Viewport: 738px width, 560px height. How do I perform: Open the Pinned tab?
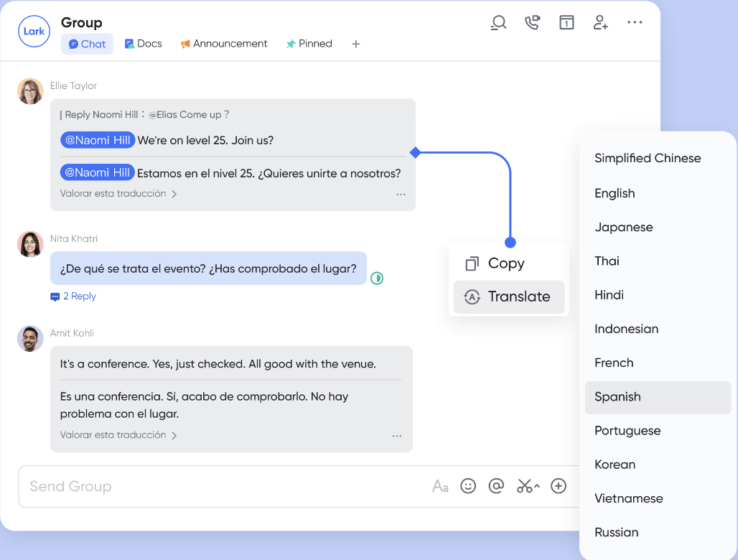click(309, 44)
